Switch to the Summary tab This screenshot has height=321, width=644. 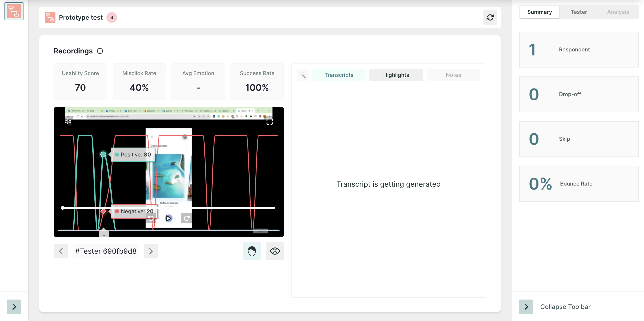click(x=540, y=12)
